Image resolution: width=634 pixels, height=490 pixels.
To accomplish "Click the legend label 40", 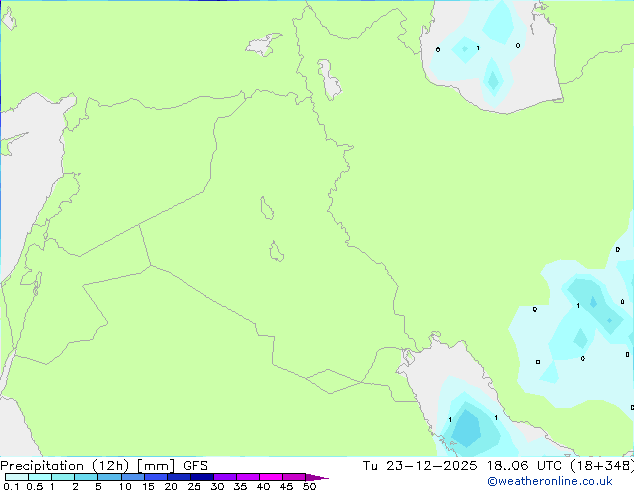I will point(263,486).
